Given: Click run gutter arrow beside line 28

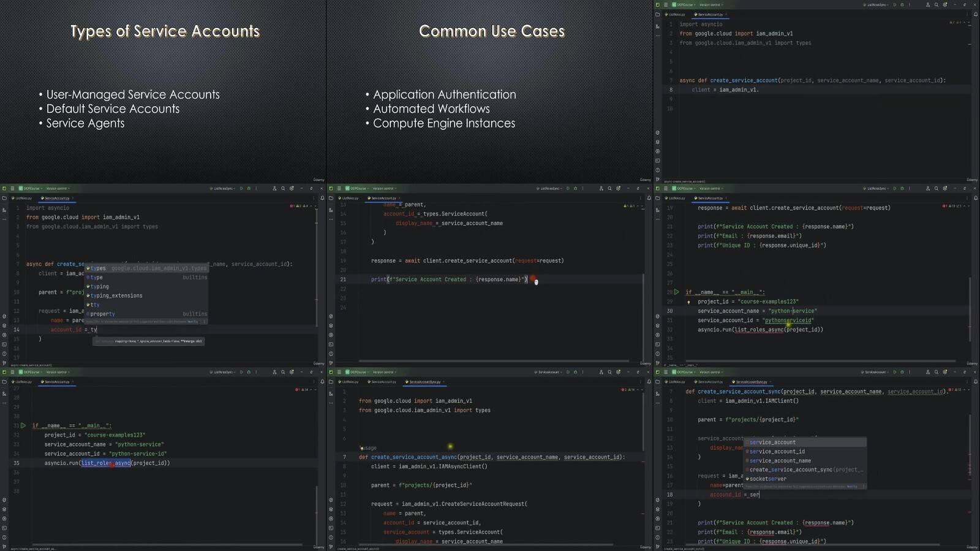Looking at the screenshot, I should [677, 292].
